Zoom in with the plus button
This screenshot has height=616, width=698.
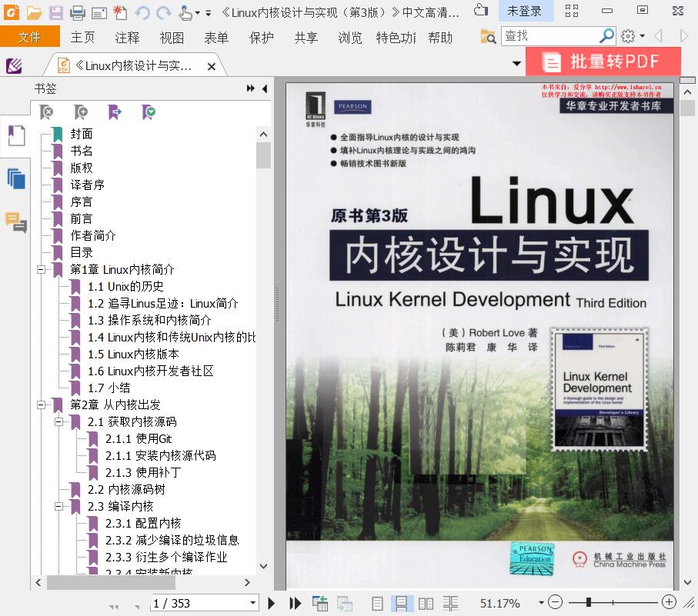pyautogui.click(x=669, y=602)
